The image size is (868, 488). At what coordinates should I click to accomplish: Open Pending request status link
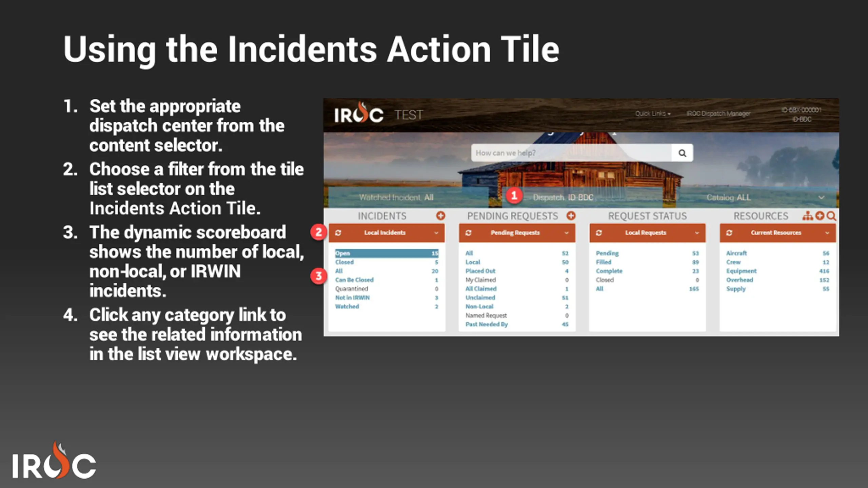[607, 253]
